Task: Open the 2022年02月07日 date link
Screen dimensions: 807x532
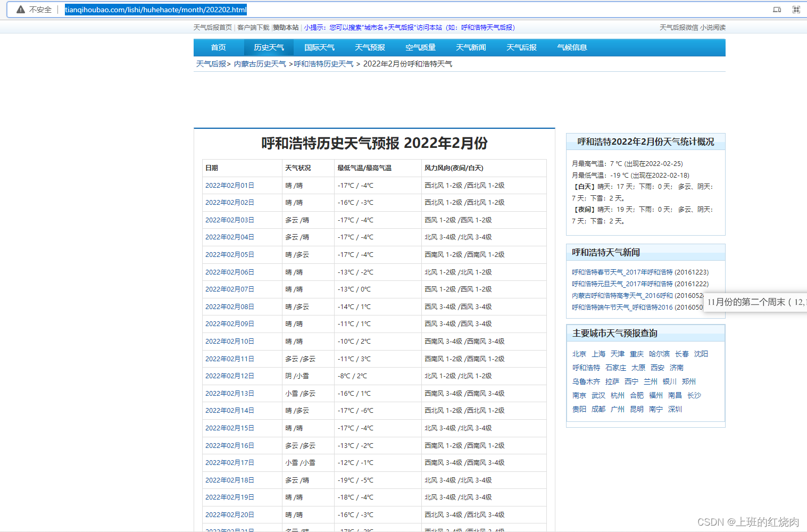Action: [230, 289]
